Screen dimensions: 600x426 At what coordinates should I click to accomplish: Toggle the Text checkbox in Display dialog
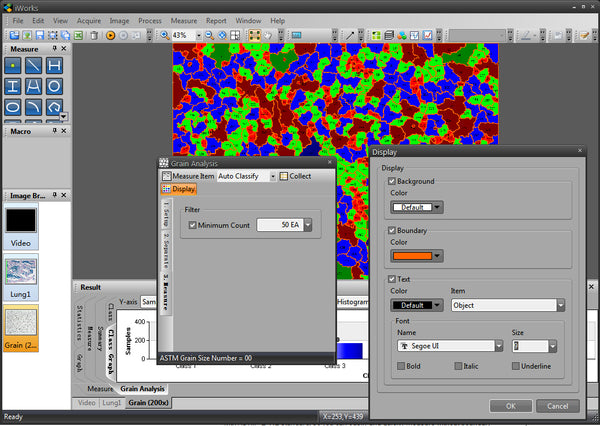tap(392, 279)
